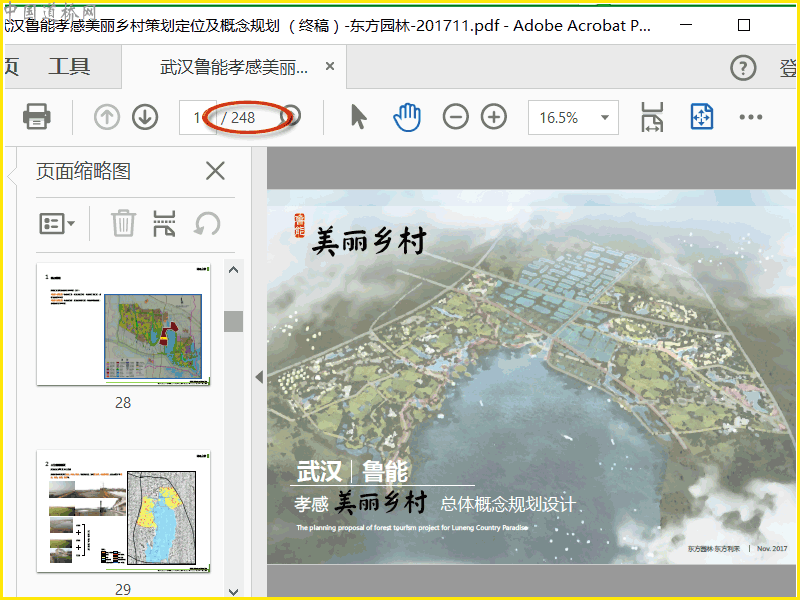Image resolution: width=800 pixels, height=600 pixels.
Task: Activate the Hand pan tool
Action: point(407,117)
